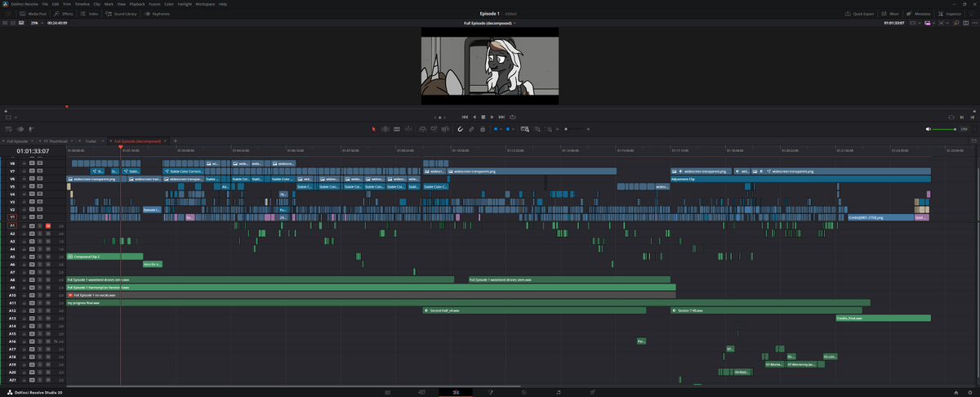
Task: Open the Sound Library panel
Action: pos(122,14)
